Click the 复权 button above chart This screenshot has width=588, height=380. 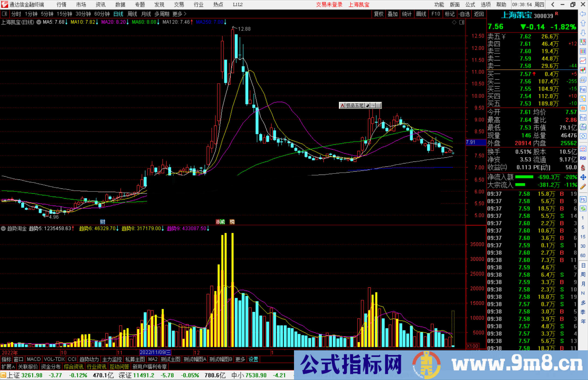378,14
